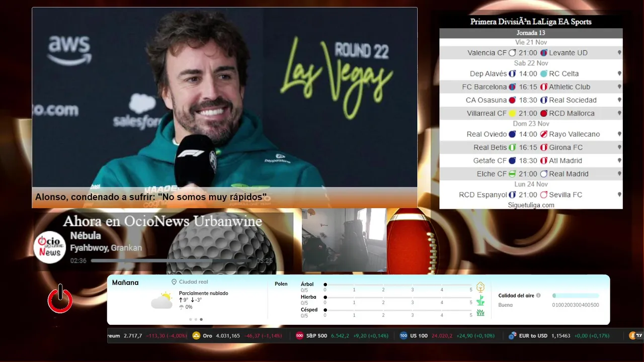Click the Rayo Vallecano team name
This screenshot has width=644, height=362.
pos(575,134)
